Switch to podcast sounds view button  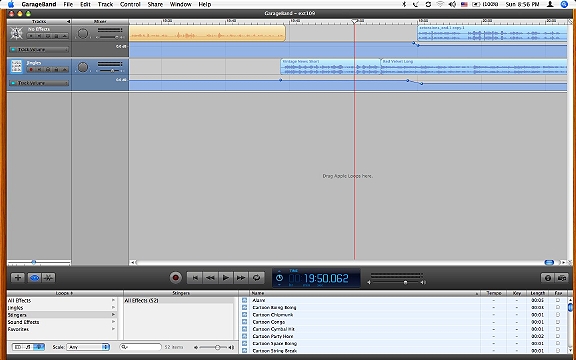[39, 347]
